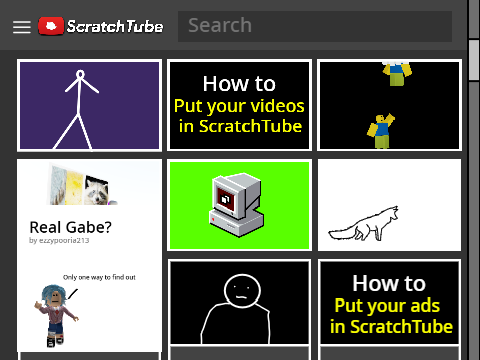
Task: Click the blue-haired Roblox avatar in the ad
Action: (x=56, y=315)
